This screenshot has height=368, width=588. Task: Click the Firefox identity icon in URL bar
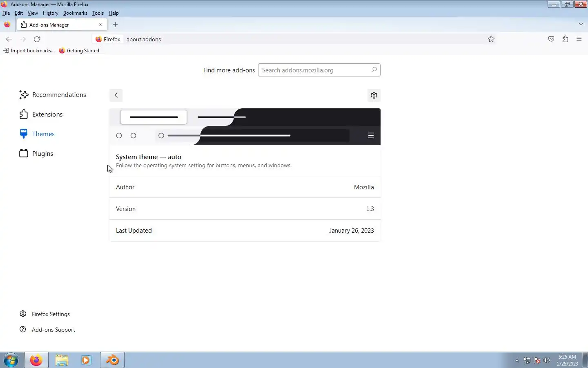tap(108, 39)
